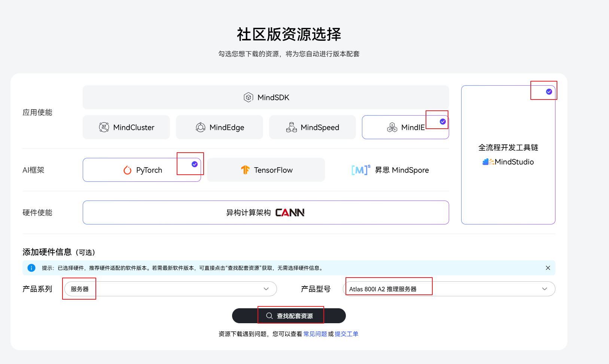Expand the 产品型号 chevron arrow
The width and height of the screenshot is (609, 364).
pyautogui.click(x=545, y=289)
